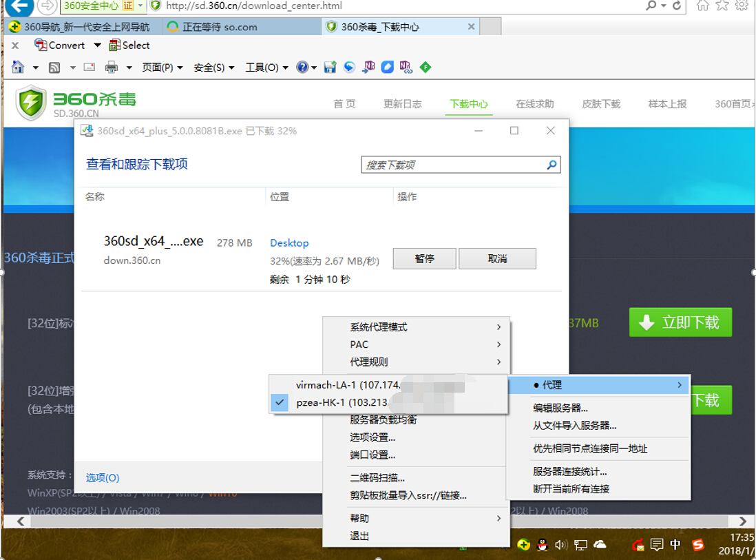The width and height of the screenshot is (756, 560).
Task: Click the magnifier in download search box
Action: [x=552, y=165]
